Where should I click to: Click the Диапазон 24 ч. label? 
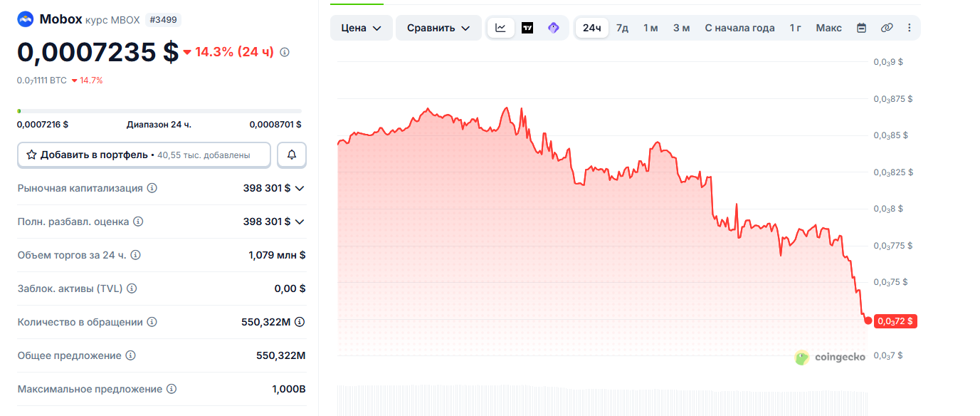(x=159, y=125)
